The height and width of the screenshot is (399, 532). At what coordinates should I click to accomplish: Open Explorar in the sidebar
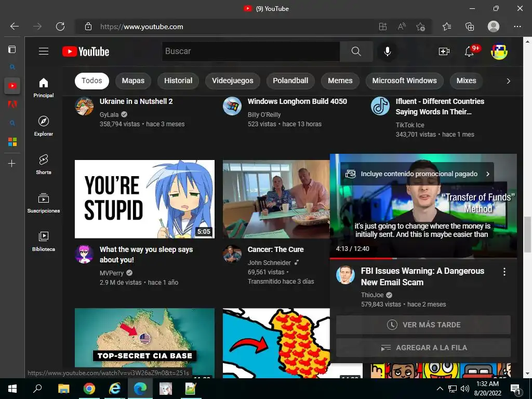[x=44, y=126]
